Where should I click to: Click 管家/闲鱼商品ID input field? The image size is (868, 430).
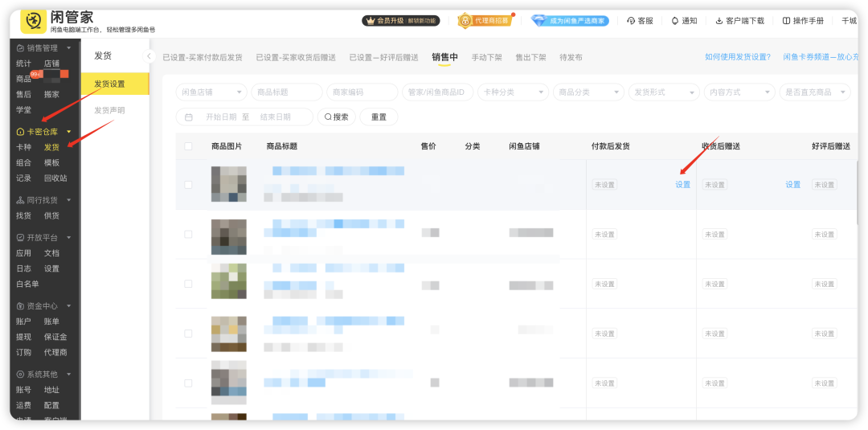pyautogui.click(x=438, y=92)
